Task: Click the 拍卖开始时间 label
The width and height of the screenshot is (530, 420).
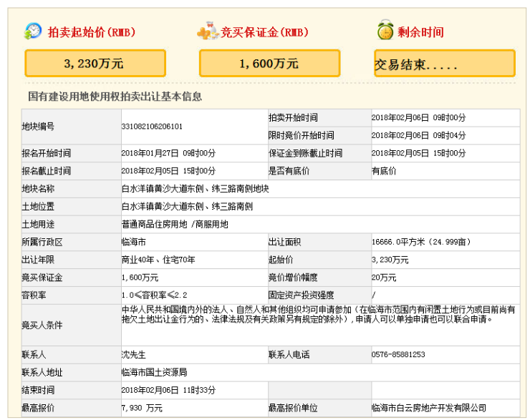Action: pos(293,118)
